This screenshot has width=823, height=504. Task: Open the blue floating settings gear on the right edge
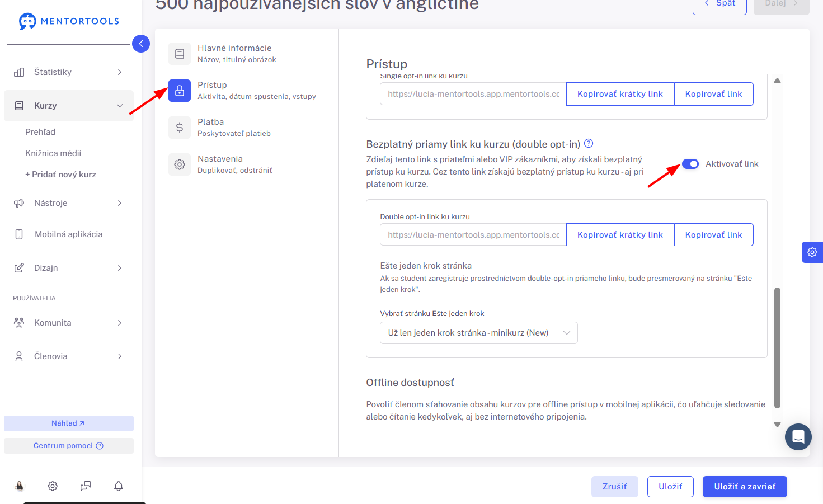812,252
